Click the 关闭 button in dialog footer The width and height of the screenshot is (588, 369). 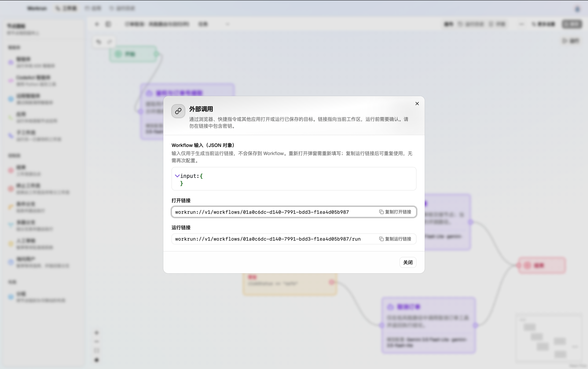tap(408, 262)
